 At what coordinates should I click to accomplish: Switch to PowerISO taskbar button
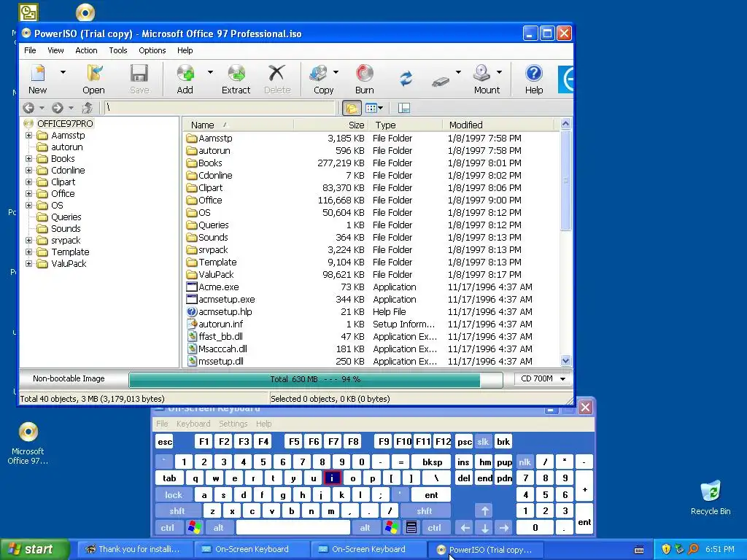coord(484,550)
